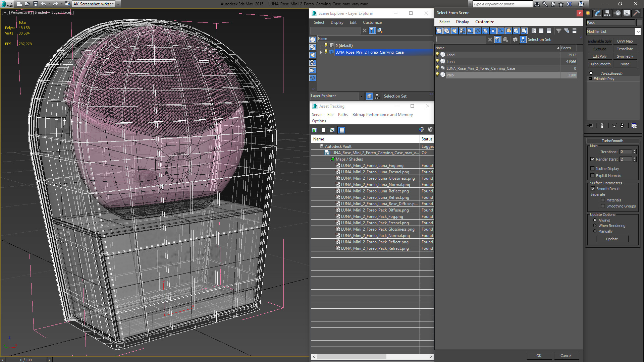Click the Iterations spinner arrows

[x=634, y=152]
